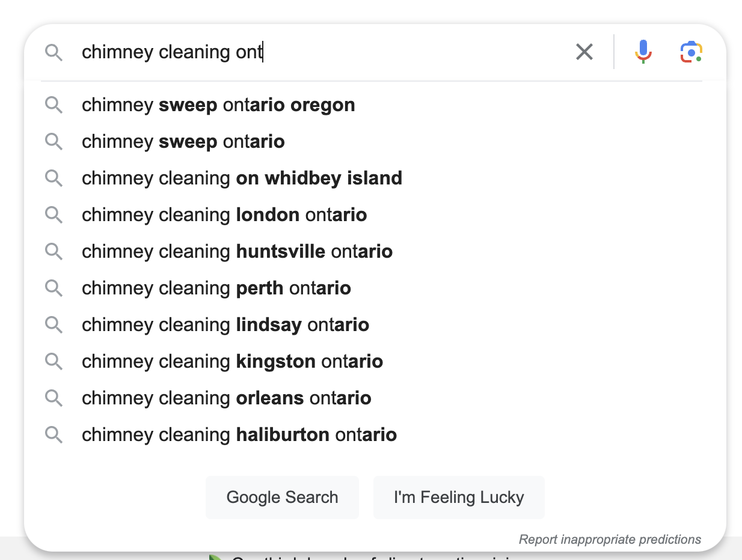Viewport: 742px width, 560px height.
Task: Click the magnifier beside 'chimney cleaning london ontario'
Action: [54, 215]
